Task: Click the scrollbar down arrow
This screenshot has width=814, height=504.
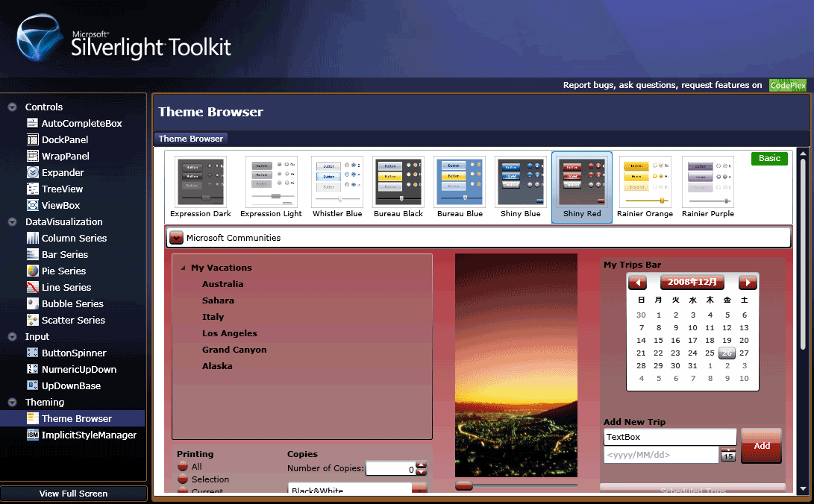Action: [803, 488]
